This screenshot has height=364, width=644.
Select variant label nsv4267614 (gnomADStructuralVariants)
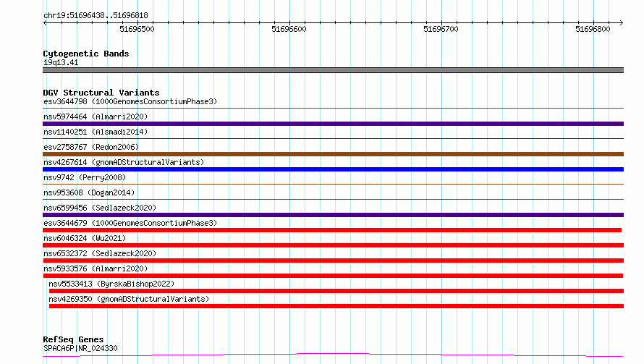pyautogui.click(x=124, y=162)
